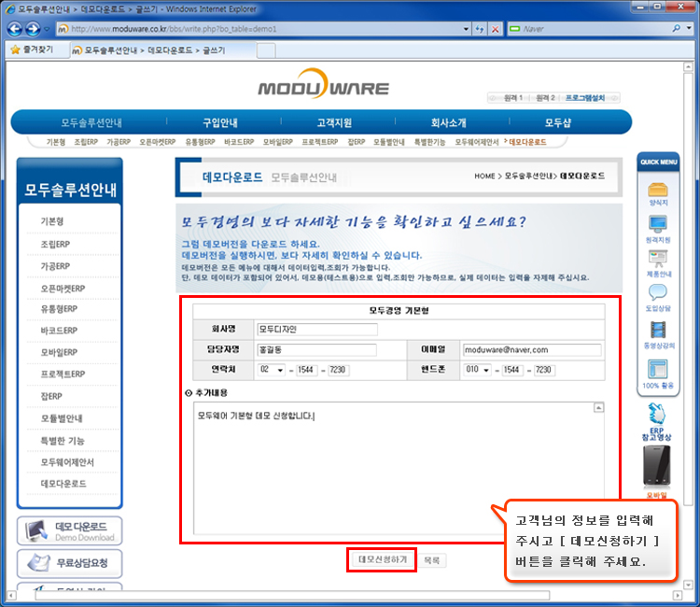Click the 회사명 input field
Screen dimensions: 700x607
tap(317, 330)
